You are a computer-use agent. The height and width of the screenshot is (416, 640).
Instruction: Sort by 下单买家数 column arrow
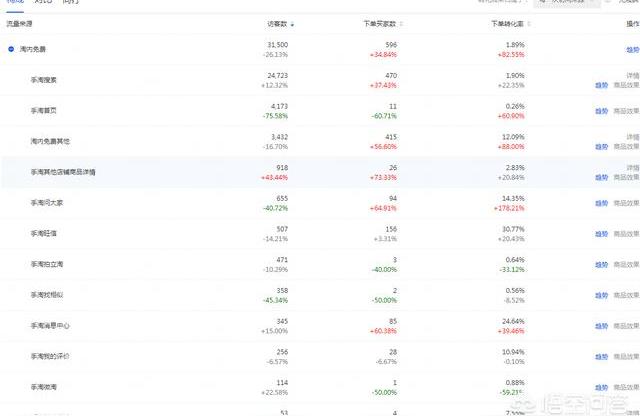[401, 24]
